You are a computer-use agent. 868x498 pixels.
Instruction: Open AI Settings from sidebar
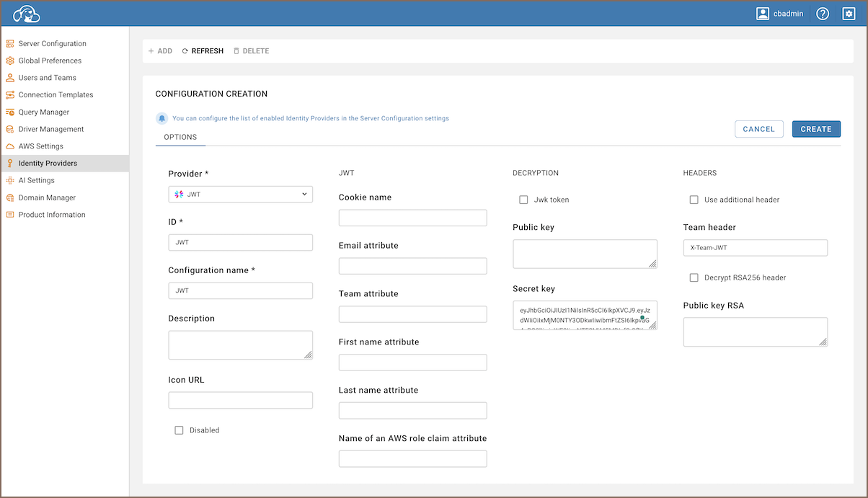(x=36, y=180)
